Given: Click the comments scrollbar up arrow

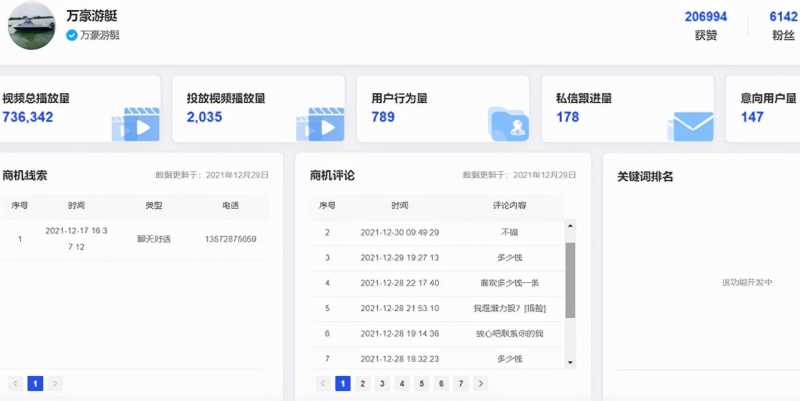Looking at the screenshot, I should point(570,225).
